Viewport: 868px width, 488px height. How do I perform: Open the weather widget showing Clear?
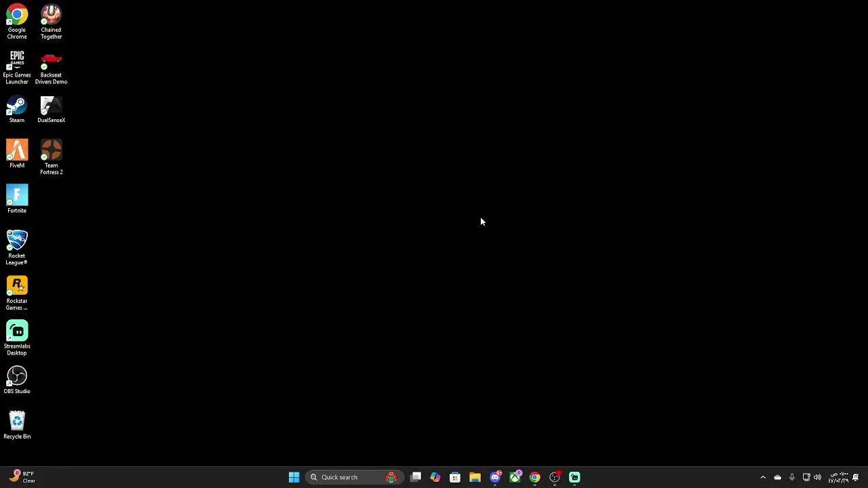click(x=22, y=477)
